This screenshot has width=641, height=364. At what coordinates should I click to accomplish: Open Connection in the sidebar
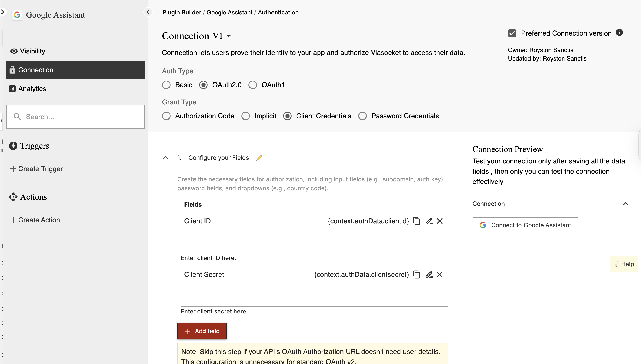click(x=75, y=70)
